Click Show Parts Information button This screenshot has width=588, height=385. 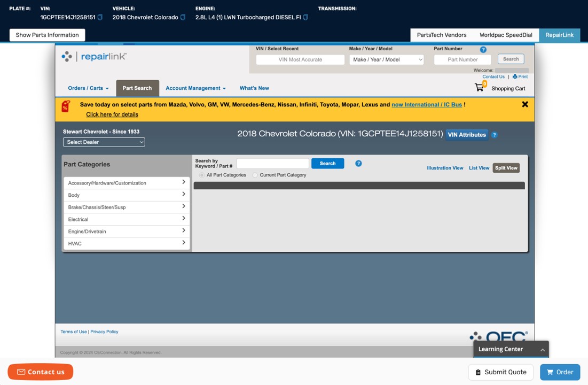(x=47, y=35)
